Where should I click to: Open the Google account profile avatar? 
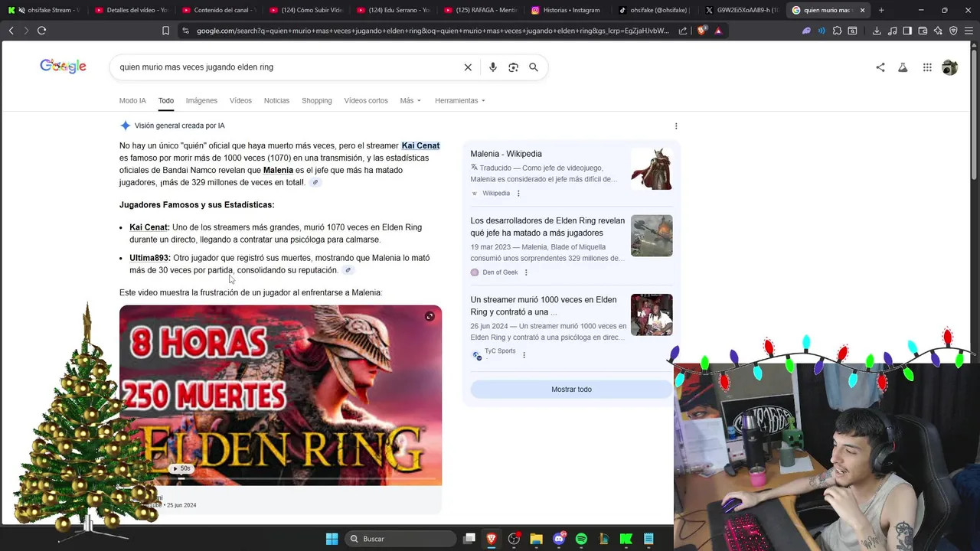(x=949, y=67)
